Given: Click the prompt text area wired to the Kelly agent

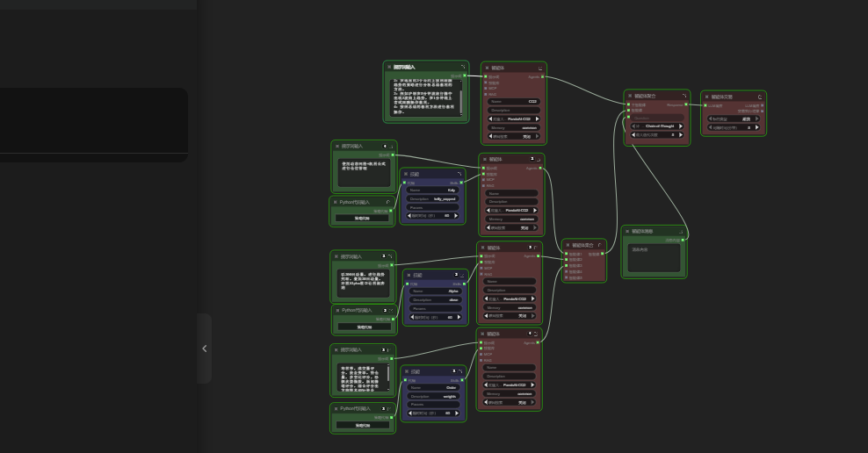Looking at the screenshot, I should click(364, 173).
